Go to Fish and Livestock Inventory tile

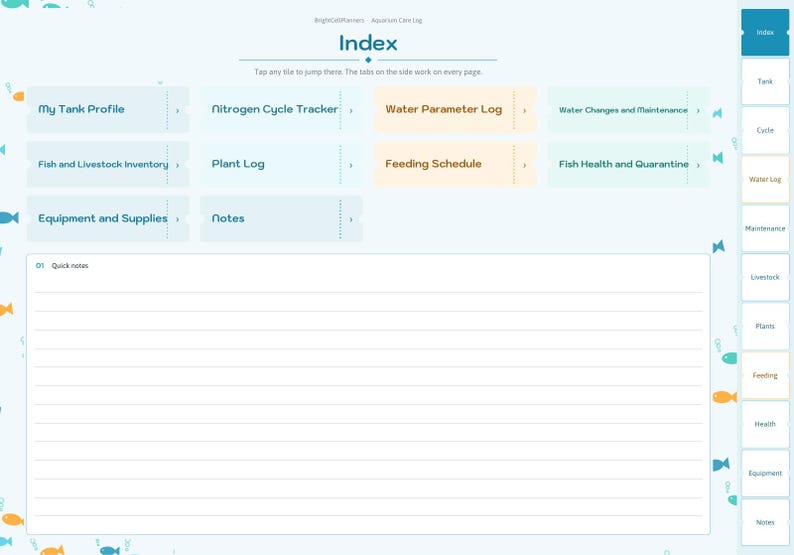108,164
